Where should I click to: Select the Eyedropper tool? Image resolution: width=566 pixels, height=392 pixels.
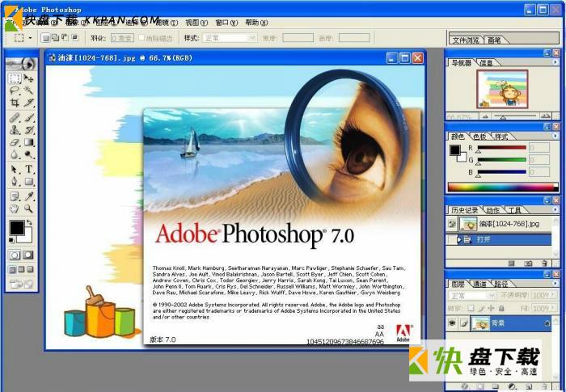(x=28, y=196)
